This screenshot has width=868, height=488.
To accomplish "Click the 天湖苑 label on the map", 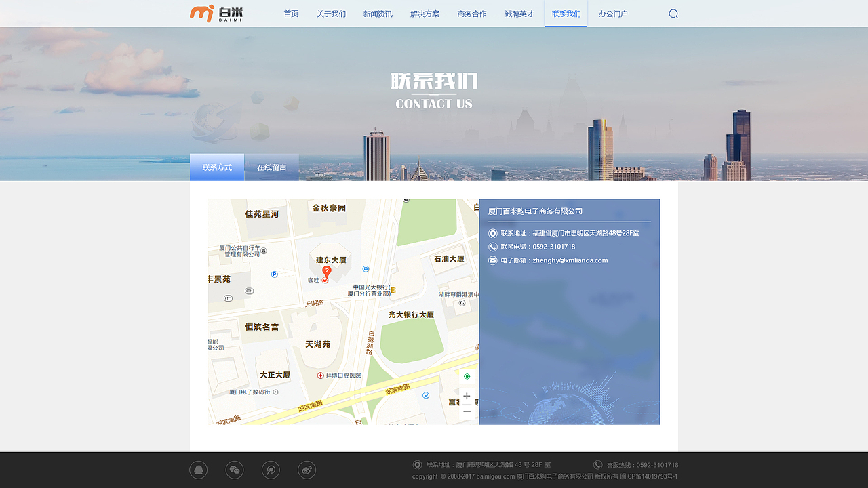I will pyautogui.click(x=317, y=344).
